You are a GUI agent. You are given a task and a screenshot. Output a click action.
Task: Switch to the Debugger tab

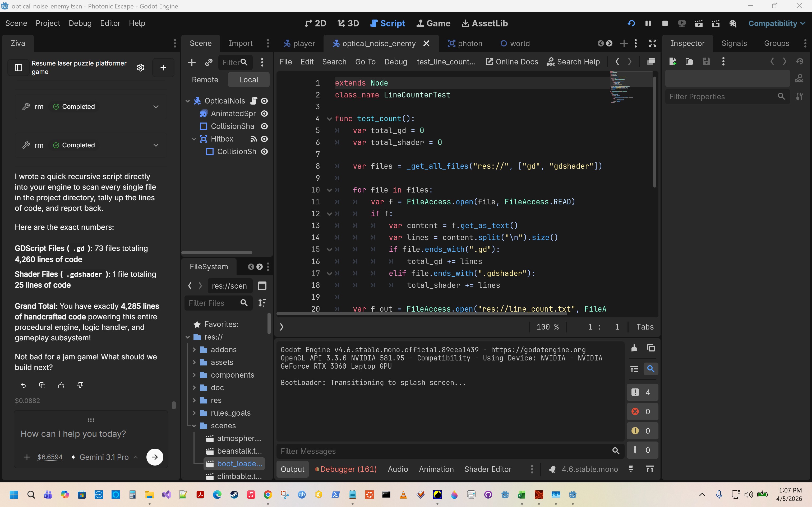(x=346, y=469)
